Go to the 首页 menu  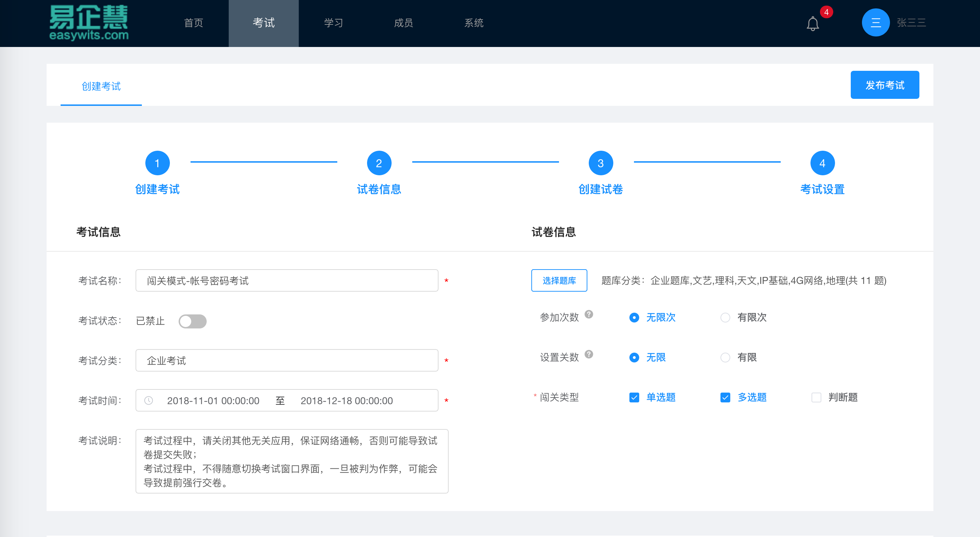pyautogui.click(x=193, y=23)
